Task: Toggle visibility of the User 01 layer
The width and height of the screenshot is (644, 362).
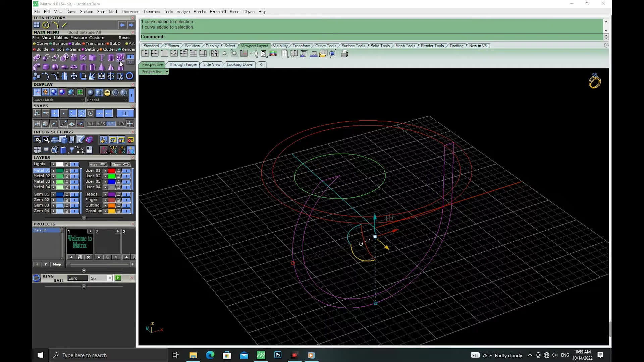Action: click(x=126, y=171)
